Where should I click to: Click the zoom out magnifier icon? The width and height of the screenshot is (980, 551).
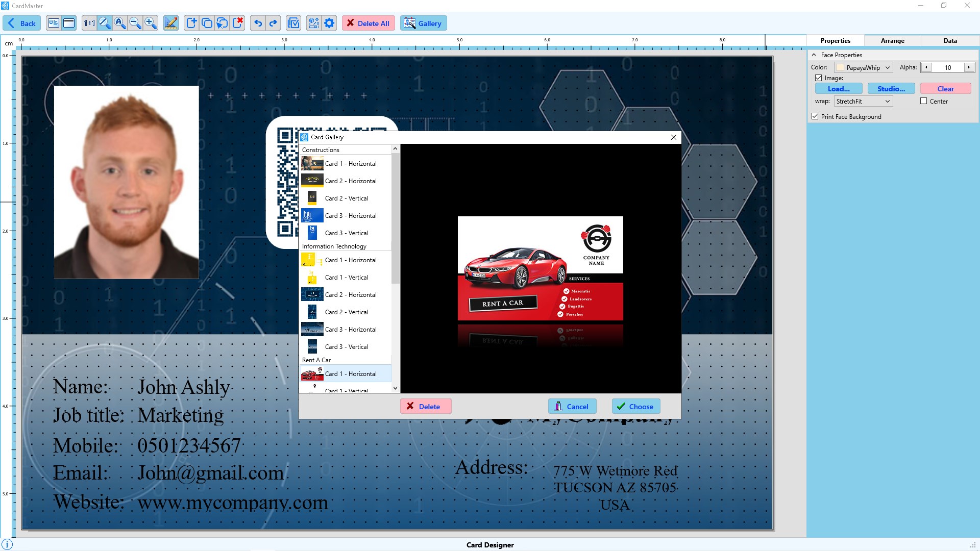click(135, 23)
